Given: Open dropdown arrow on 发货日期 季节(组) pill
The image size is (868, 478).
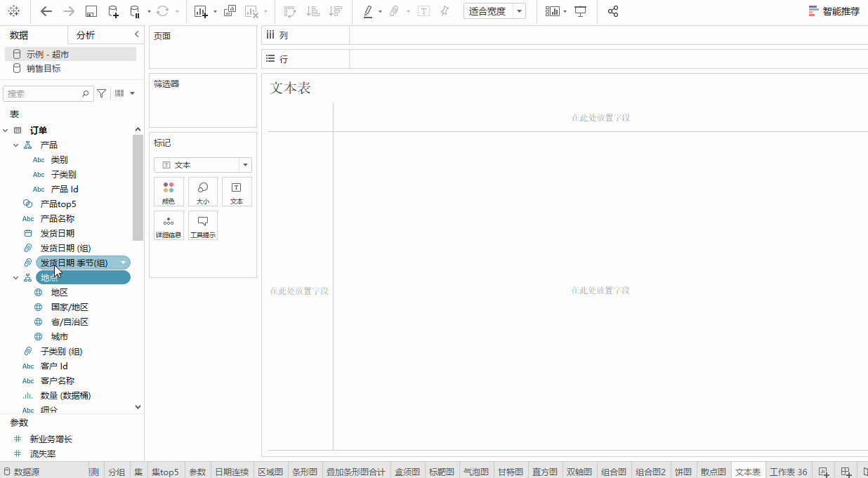Looking at the screenshot, I should tap(124, 263).
